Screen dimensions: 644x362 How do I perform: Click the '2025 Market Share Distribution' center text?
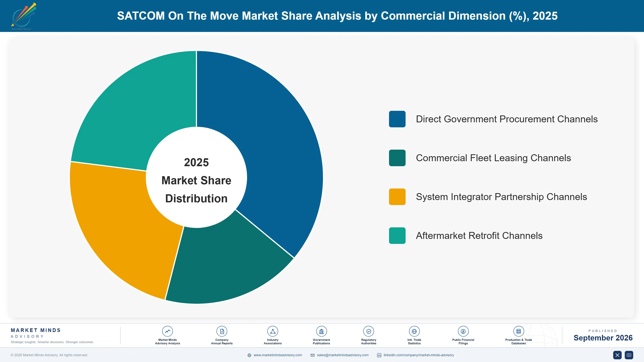pos(196,180)
